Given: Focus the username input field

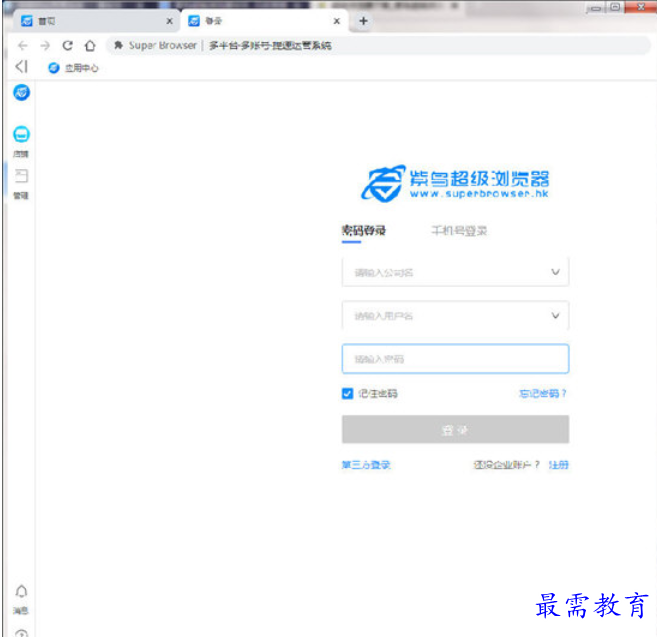Looking at the screenshot, I should pyautogui.click(x=455, y=316).
